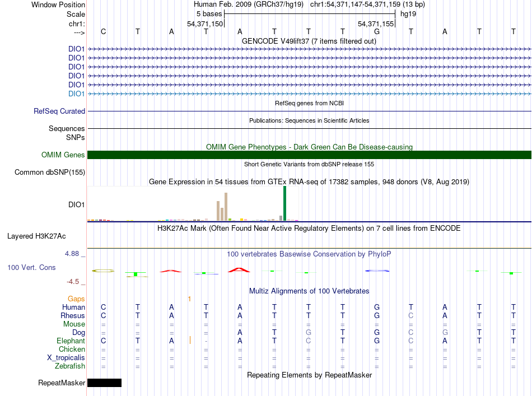Click the orange 'Gaps' row label

(x=76, y=299)
